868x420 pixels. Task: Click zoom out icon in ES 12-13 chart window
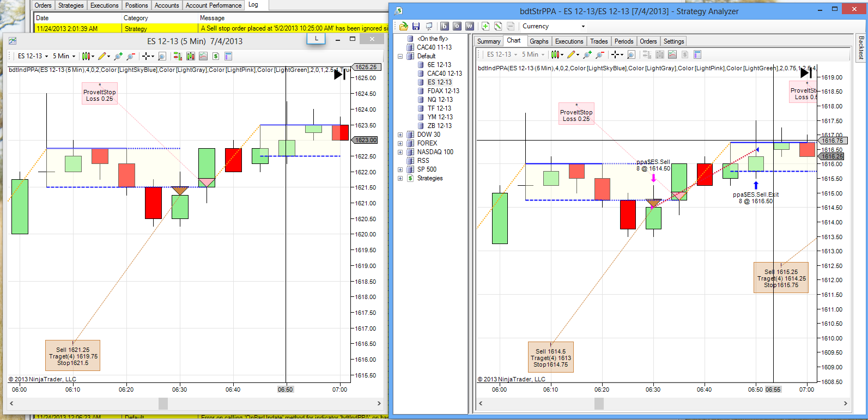coord(130,56)
